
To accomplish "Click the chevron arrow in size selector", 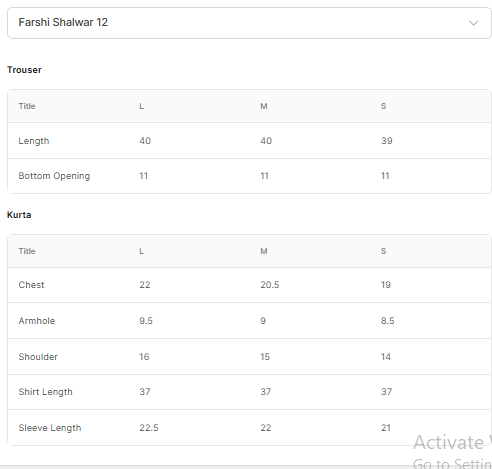I will point(473,23).
